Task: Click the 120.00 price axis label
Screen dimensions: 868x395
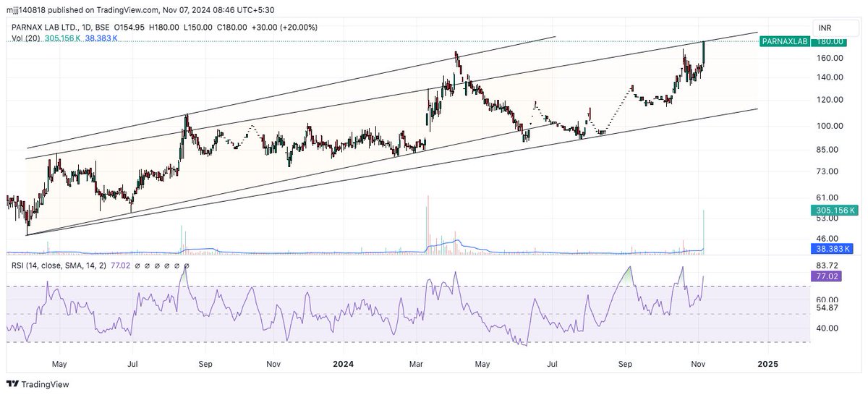Action: 830,99
